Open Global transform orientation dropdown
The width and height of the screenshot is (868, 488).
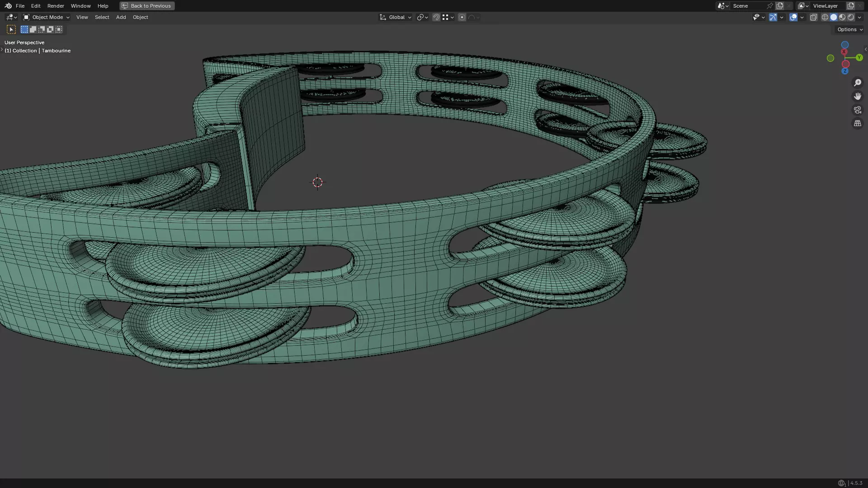point(396,17)
